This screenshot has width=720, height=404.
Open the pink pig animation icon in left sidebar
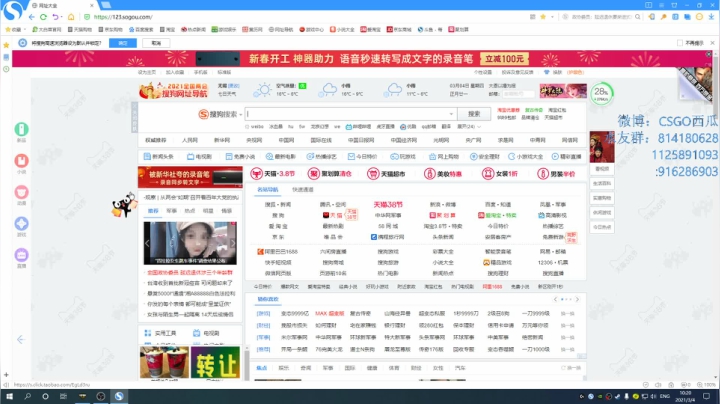click(x=21, y=192)
